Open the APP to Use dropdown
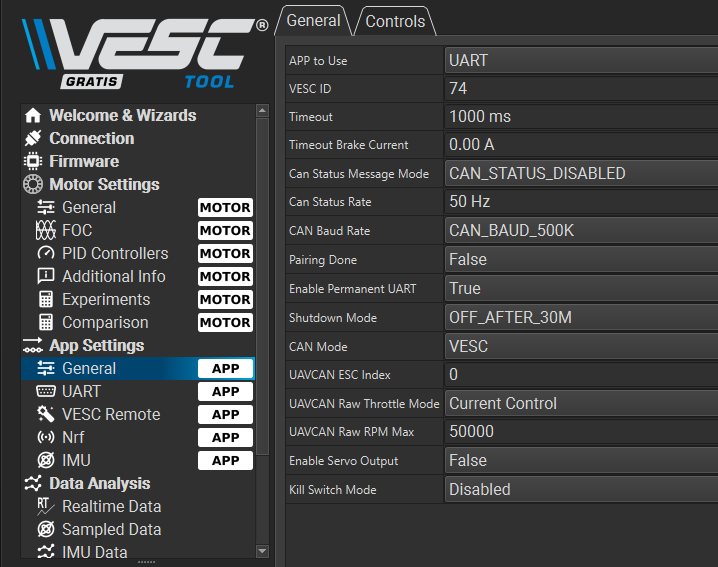Screen dimensions: 718x567 pyautogui.click(x=582, y=60)
